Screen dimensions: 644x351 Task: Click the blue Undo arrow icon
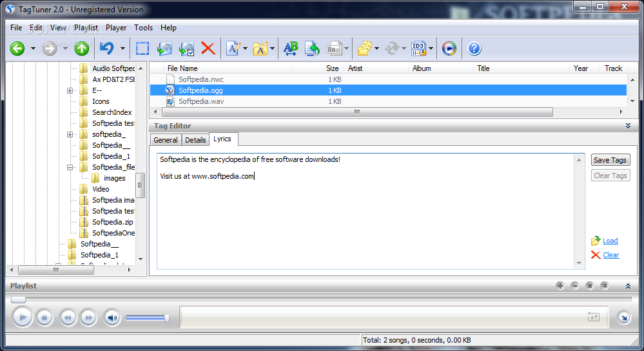pyautogui.click(x=107, y=48)
